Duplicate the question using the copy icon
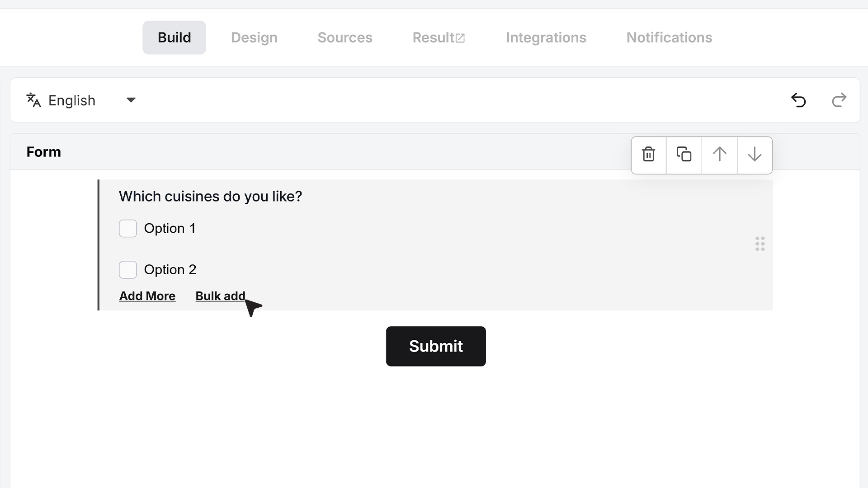Viewport: 868px width, 488px height. 684,155
